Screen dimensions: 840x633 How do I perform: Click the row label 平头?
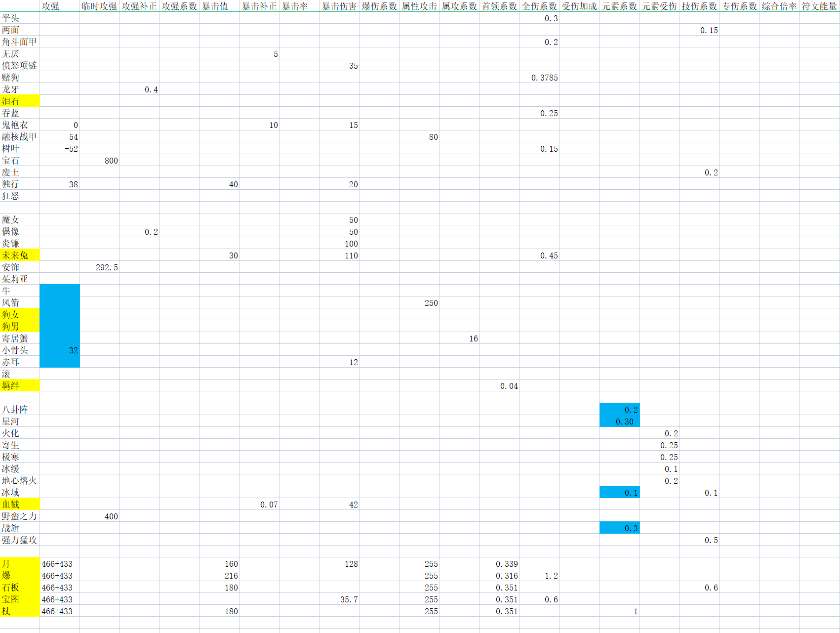point(20,18)
